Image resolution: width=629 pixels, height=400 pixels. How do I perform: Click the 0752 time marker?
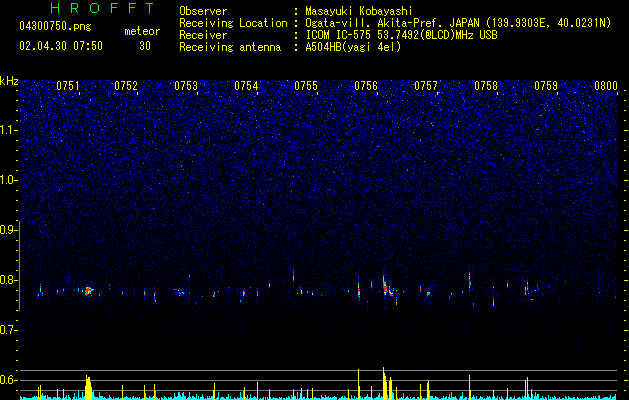click(x=126, y=86)
